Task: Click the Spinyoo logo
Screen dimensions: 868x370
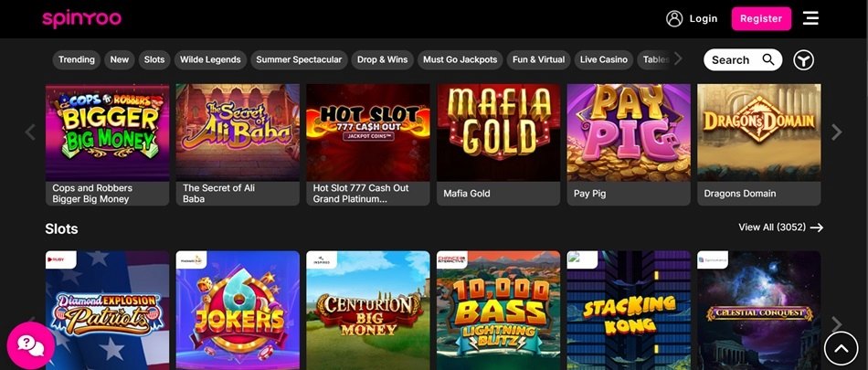Action: (x=82, y=19)
